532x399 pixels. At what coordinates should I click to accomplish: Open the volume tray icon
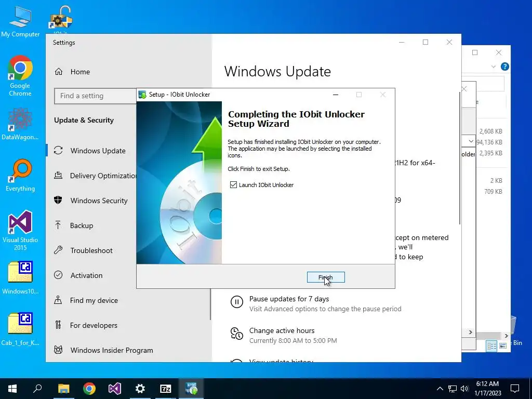click(x=464, y=389)
